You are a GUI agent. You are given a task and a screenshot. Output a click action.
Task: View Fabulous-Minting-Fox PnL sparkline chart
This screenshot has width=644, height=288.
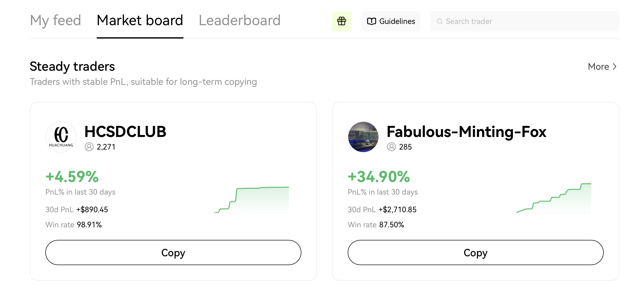point(554,198)
